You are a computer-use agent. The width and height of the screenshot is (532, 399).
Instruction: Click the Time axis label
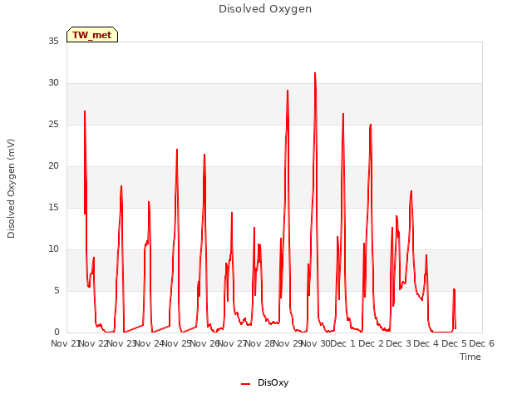pyautogui.click(x=470, y=357)
